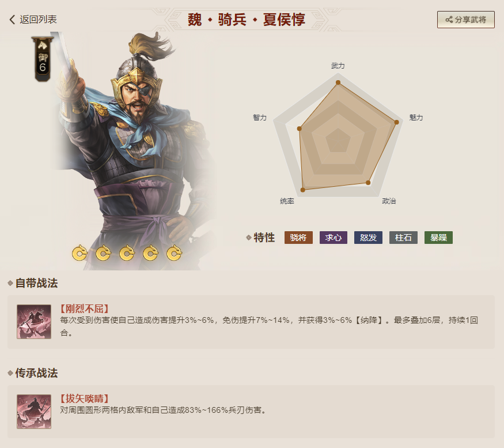Screen dimensions: 504x448
Task: Select the 求心 trait tag
Action: [x=334, y=238]
